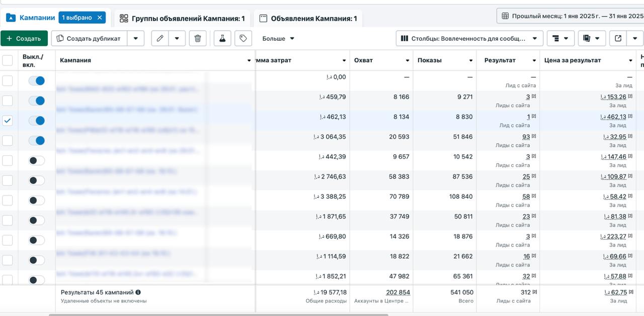Click the export icon button

point(618,38)
